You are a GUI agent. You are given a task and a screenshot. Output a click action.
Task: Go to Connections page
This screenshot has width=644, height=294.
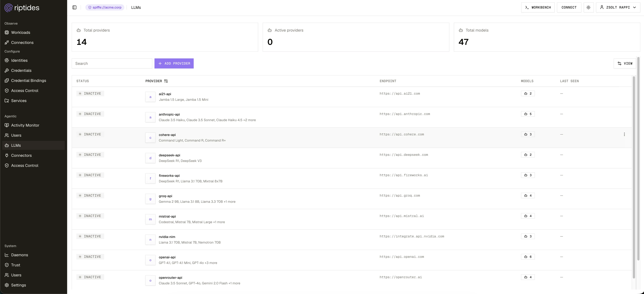33,42
